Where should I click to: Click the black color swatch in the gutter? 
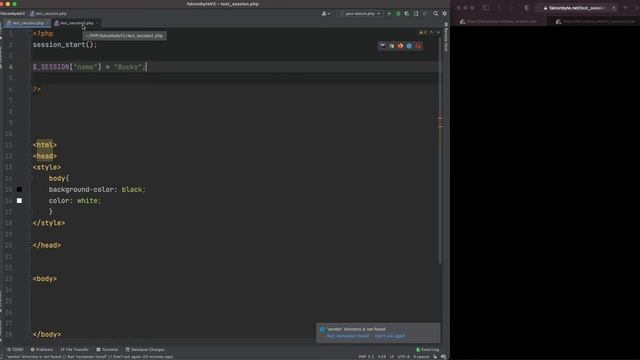pyautogui.click(x=19, y=189)
